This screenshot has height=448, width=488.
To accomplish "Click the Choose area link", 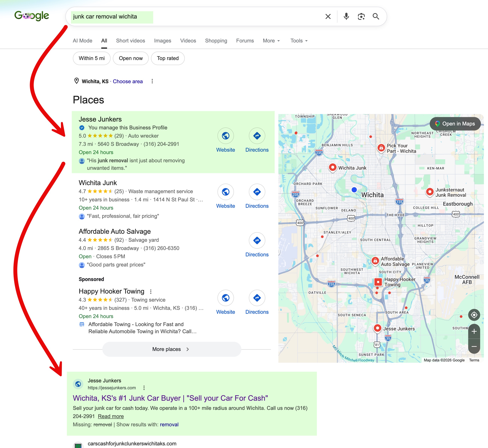I will (128, 82).
